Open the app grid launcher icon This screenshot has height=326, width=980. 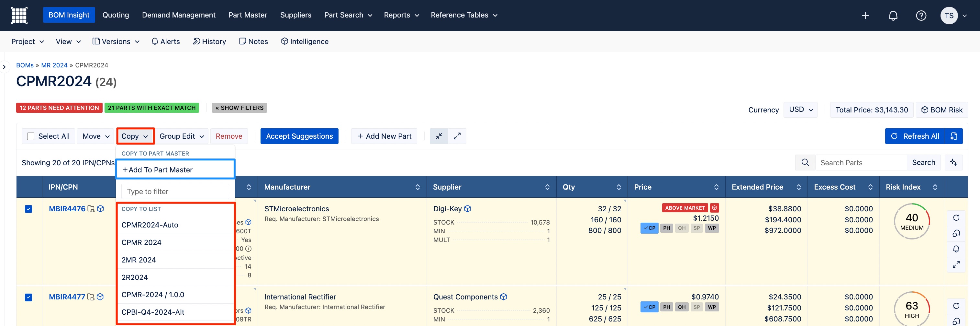pyautogui.click(x=19, y=15)
